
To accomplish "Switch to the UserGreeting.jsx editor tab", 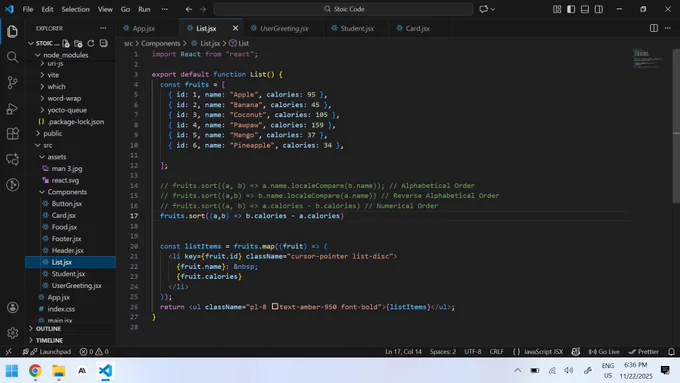I will [284, 28].
